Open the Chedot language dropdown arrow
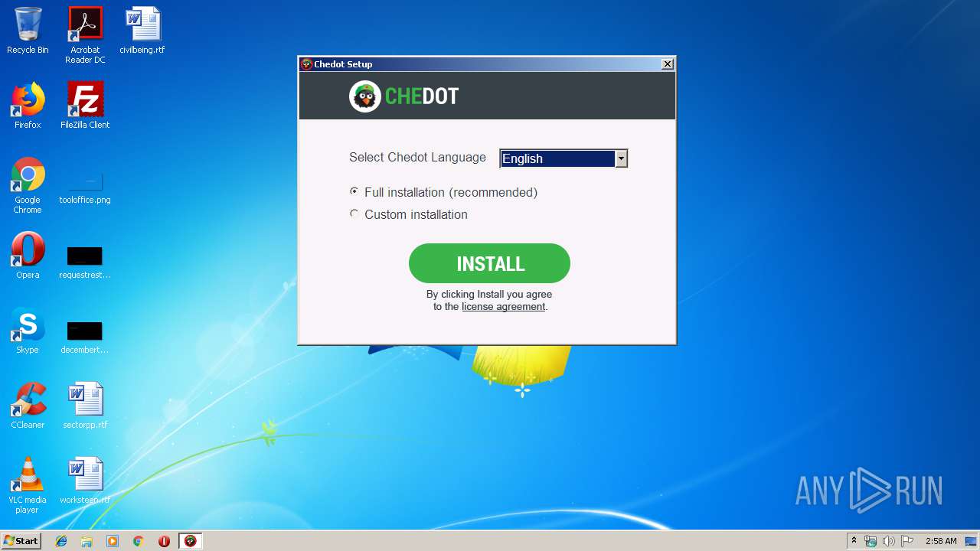 click(x=621, y=158)
